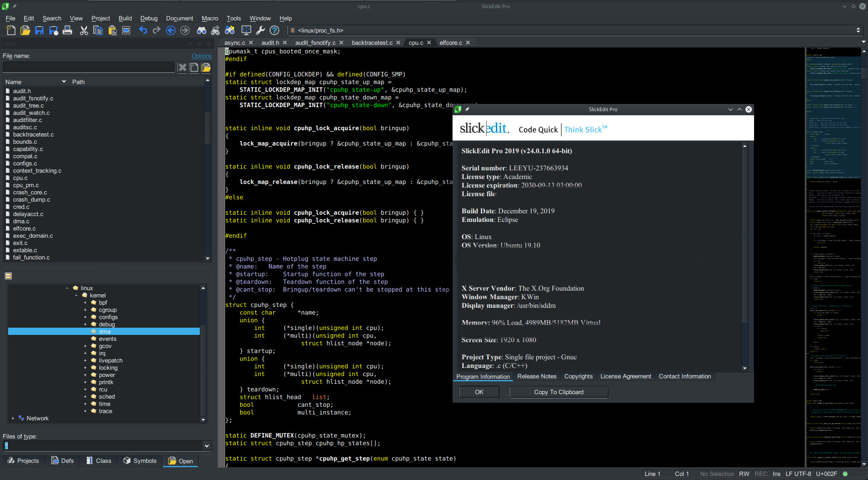Click the save-with-clock toolbar icon
Screen dimensions: 868x480
coord(53,30)
